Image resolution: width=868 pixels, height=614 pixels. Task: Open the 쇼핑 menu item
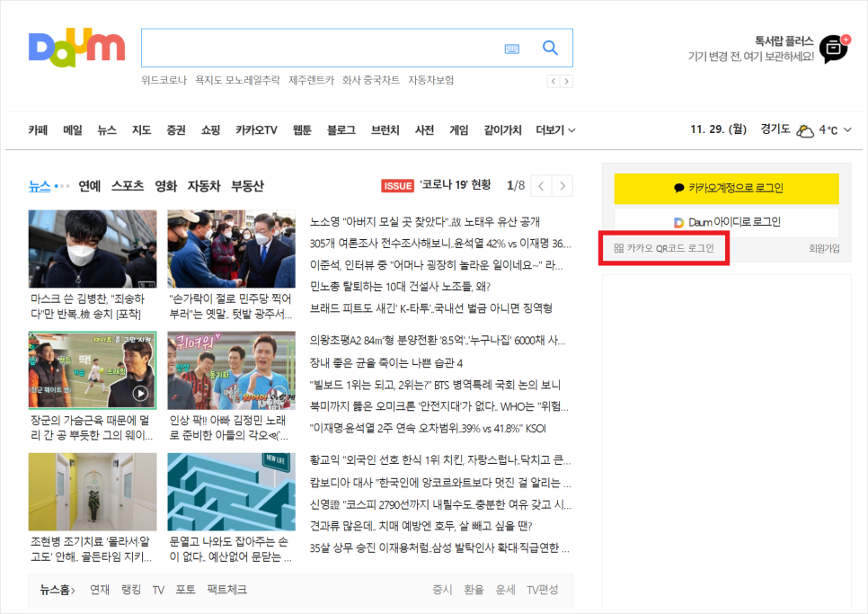(x=210, y=130)
